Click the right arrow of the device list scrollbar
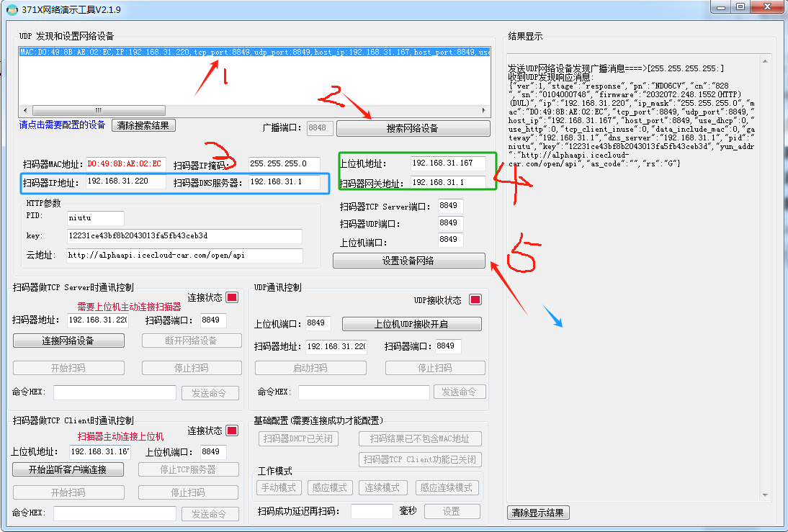Screen dimensions: 788x532 coord(483,110)
